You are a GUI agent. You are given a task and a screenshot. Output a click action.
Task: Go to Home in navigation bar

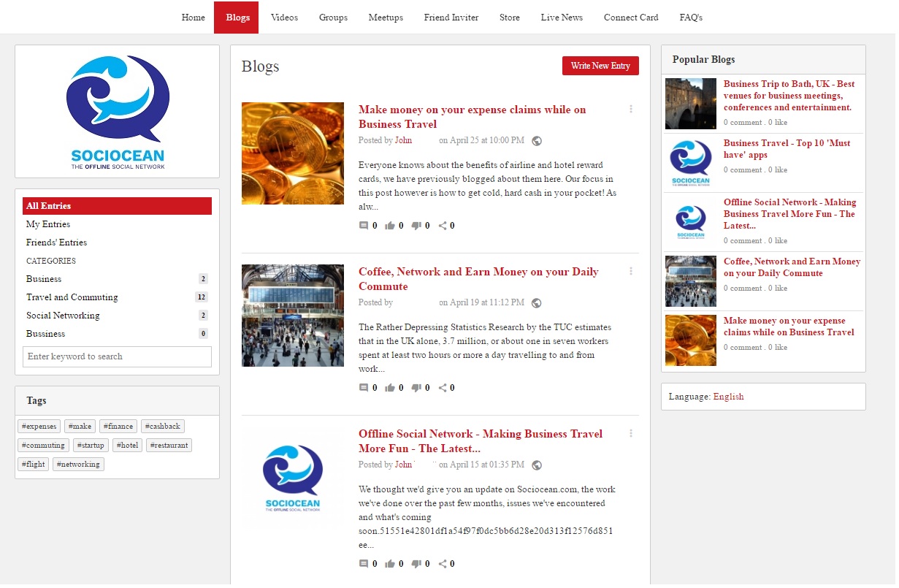(x=194, y=18)
